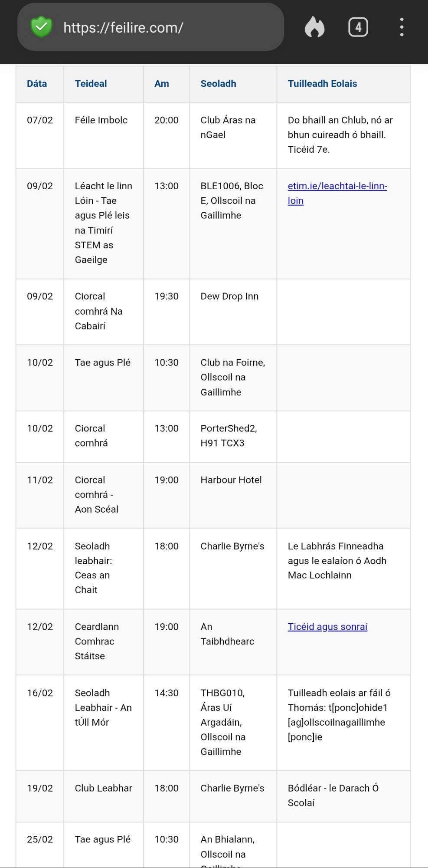Select the Club Leabhar event title

click(x=103, y=788)
